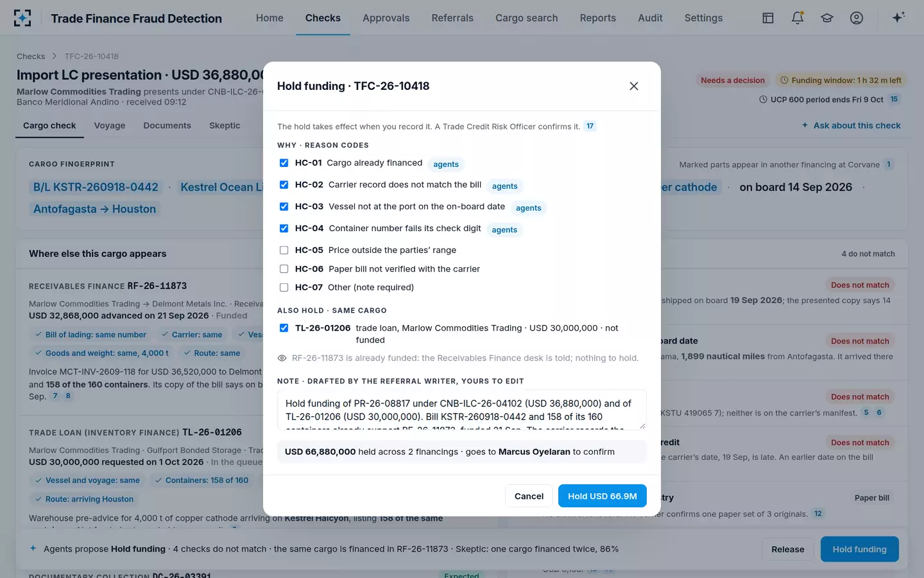This screenshot has height=578, width=924.
Task: Go to the Home nav item
Action: pyautogui.click(x=269, y=18)
